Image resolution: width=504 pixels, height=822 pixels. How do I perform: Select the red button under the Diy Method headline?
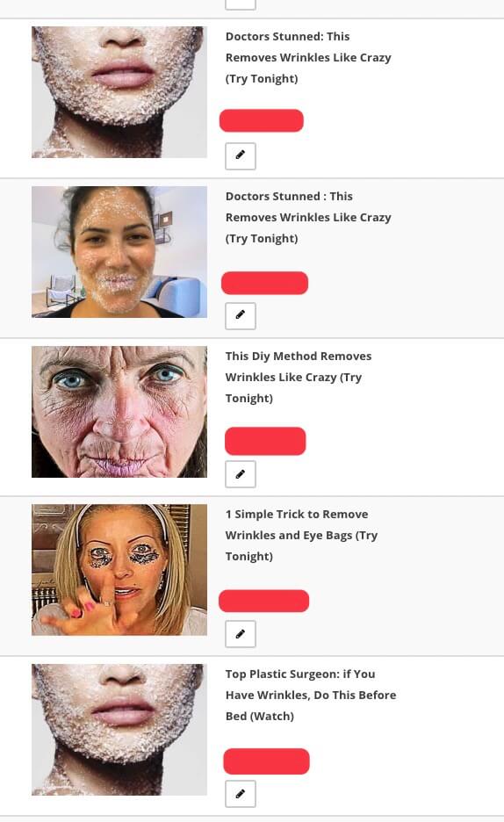265,441
